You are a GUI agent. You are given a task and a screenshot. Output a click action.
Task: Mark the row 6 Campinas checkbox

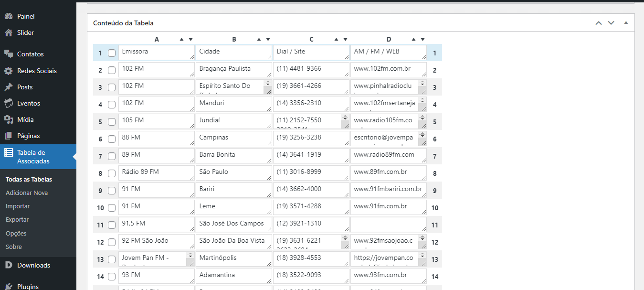pos(112,139)
